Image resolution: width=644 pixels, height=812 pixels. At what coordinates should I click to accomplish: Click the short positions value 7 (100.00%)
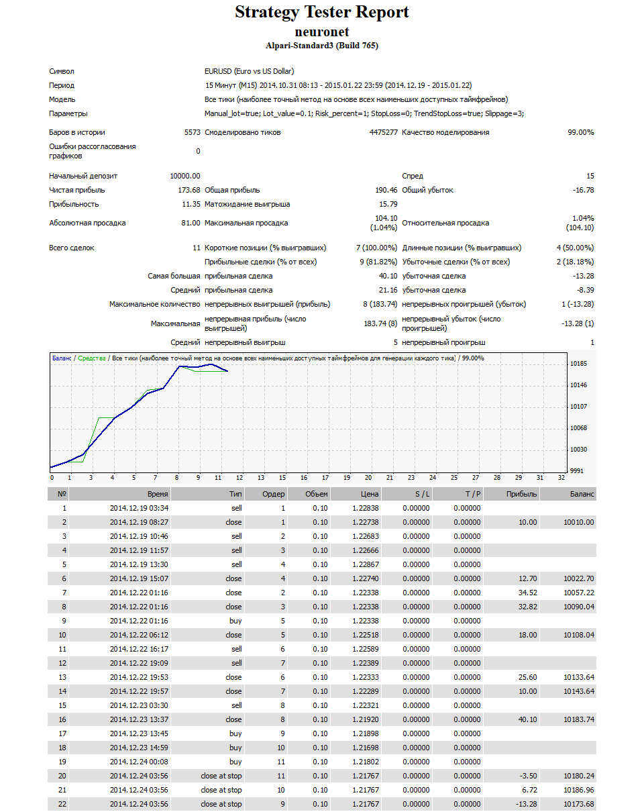coord(376,248)
